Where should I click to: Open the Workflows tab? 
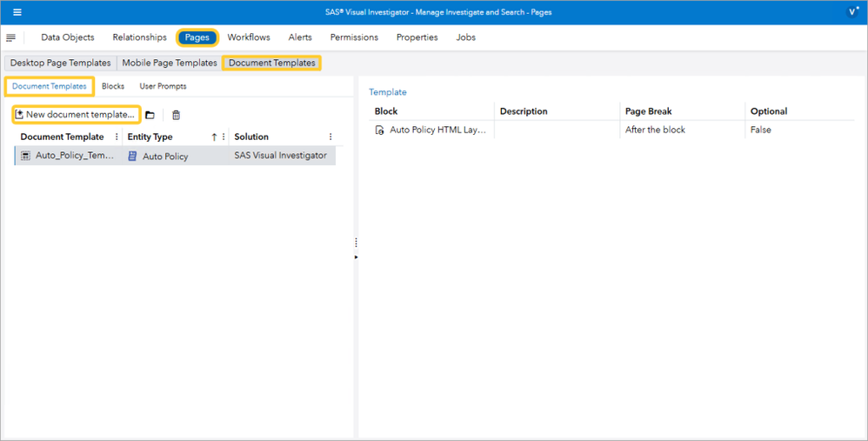click(x=249, y=37)
